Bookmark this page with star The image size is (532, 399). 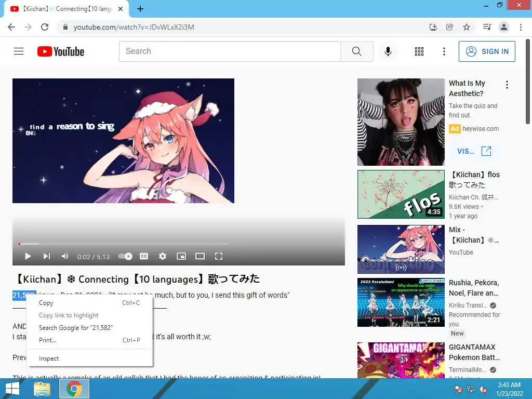click(x=467, y=27)
